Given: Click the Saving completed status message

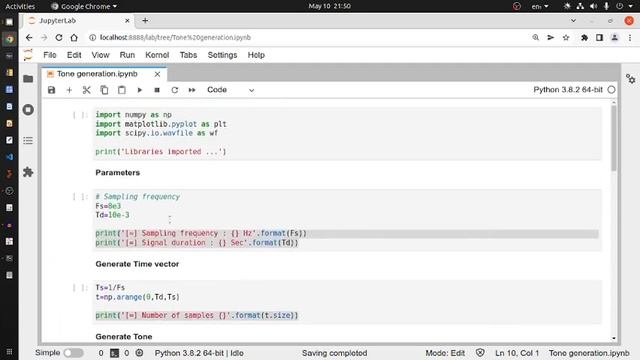Looking at the screenshot, I should [334, 353].
